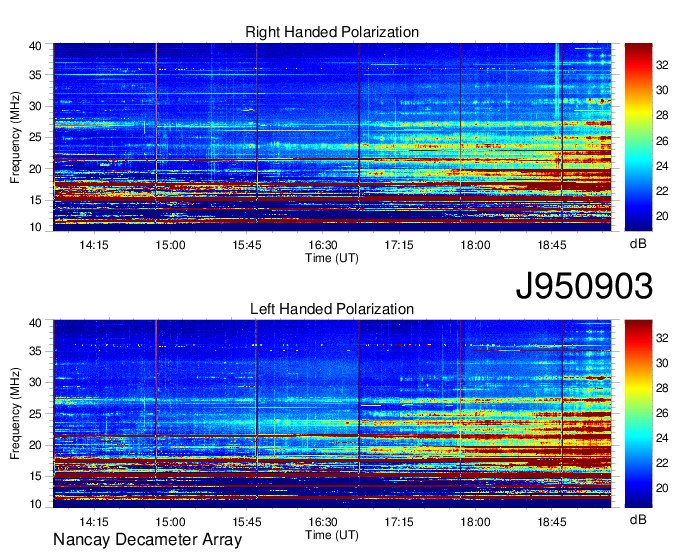
Task: Click "Frequency (MHz)" axis label of Right Handed plot
Action: 15,137
